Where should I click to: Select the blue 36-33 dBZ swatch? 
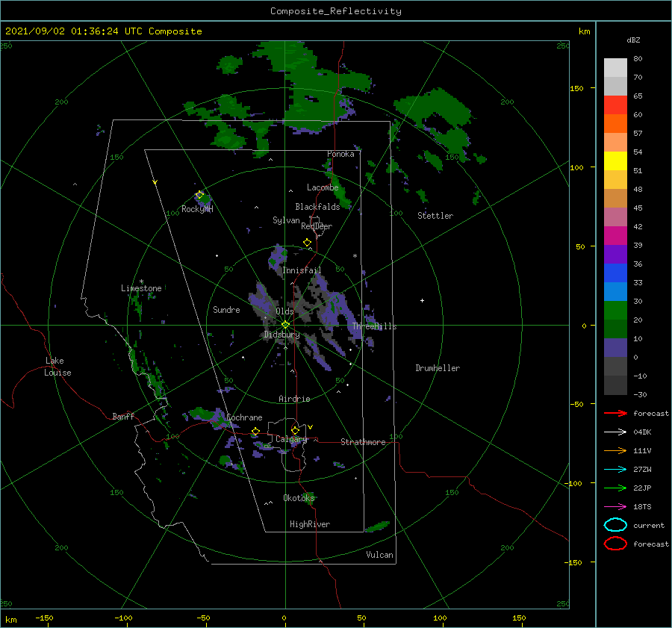click(x=615, y=273)
